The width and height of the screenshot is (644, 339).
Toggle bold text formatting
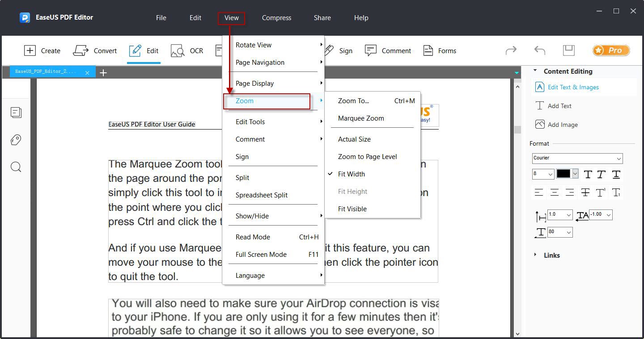587,174
